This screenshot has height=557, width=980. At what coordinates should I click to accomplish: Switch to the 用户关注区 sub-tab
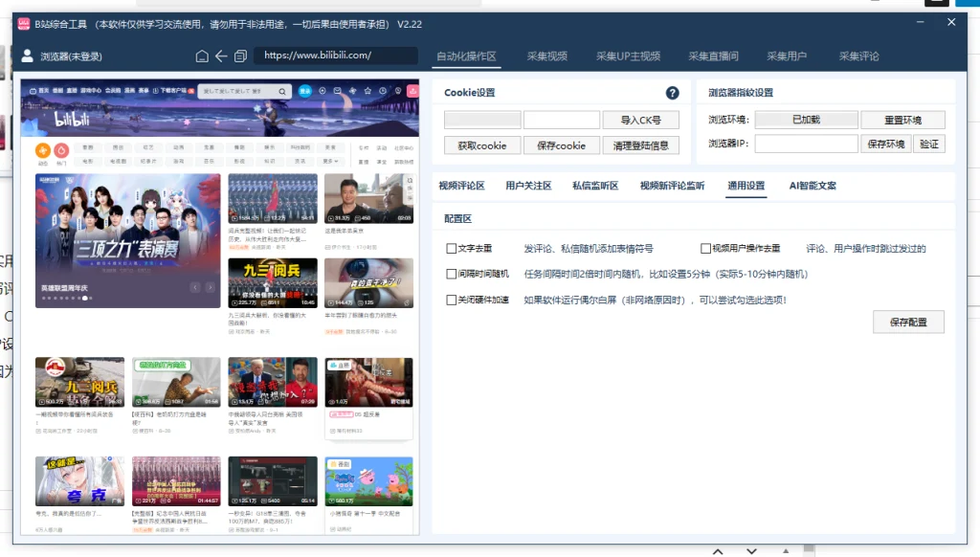point(528,186)
